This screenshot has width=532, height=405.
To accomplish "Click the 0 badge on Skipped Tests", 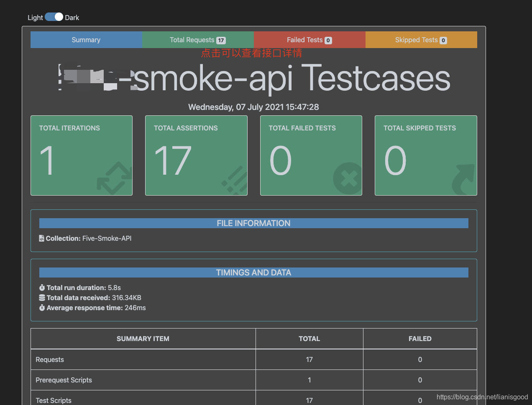I will (443, 41).
